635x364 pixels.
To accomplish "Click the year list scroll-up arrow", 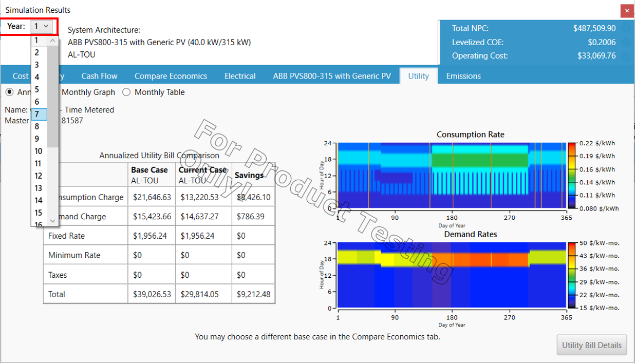I will click(52, 40).
